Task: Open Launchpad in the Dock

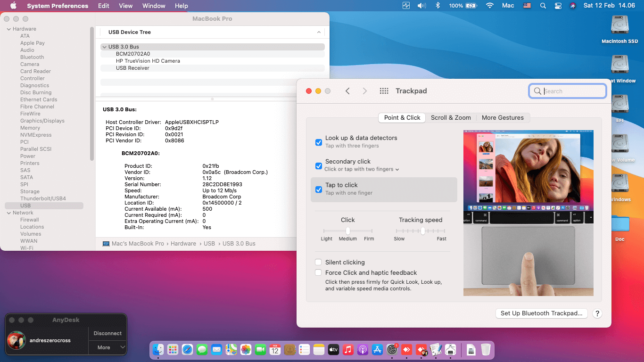Action: (x=173, y=349)
